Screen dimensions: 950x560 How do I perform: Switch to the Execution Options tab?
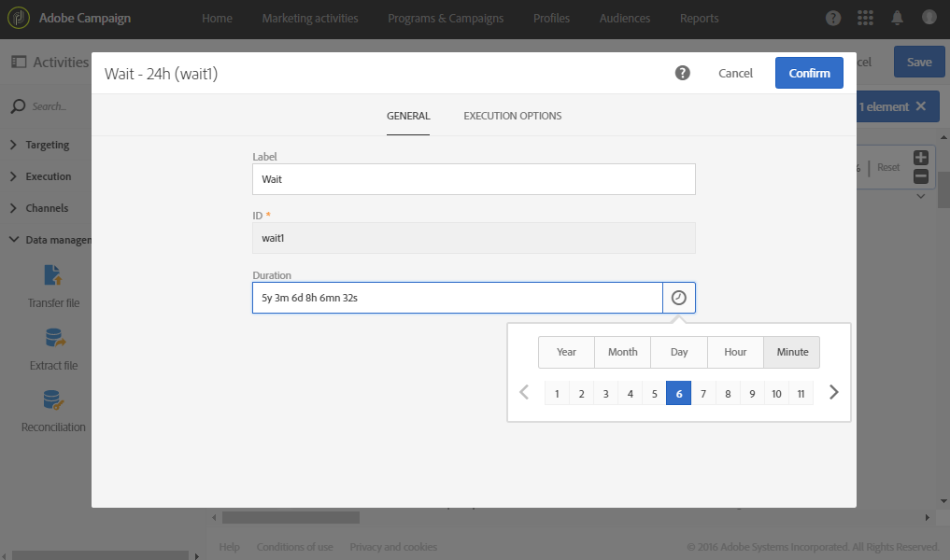[513, 116]
